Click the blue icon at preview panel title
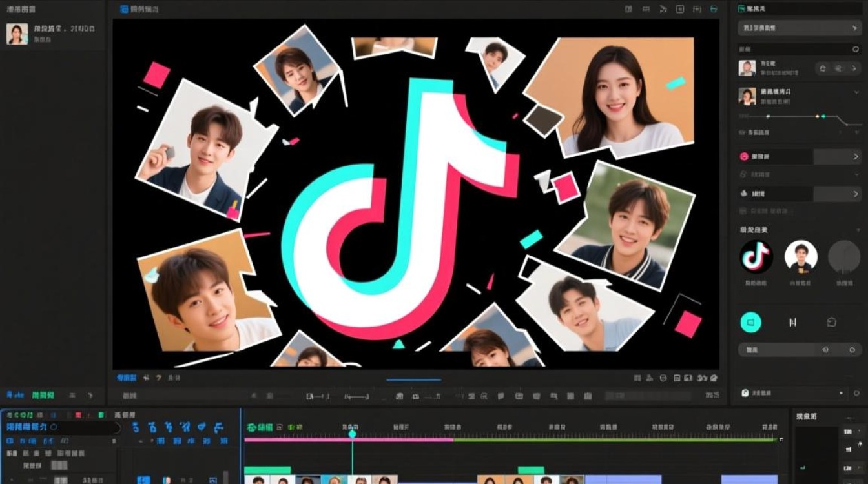This screenshot has height=484, width=868. click(125, 9)
